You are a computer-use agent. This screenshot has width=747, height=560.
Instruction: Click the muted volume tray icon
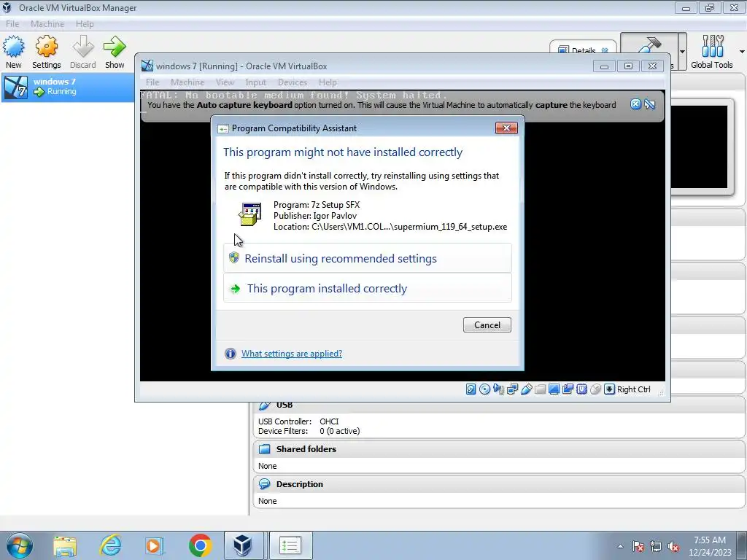tap(673, 546)
